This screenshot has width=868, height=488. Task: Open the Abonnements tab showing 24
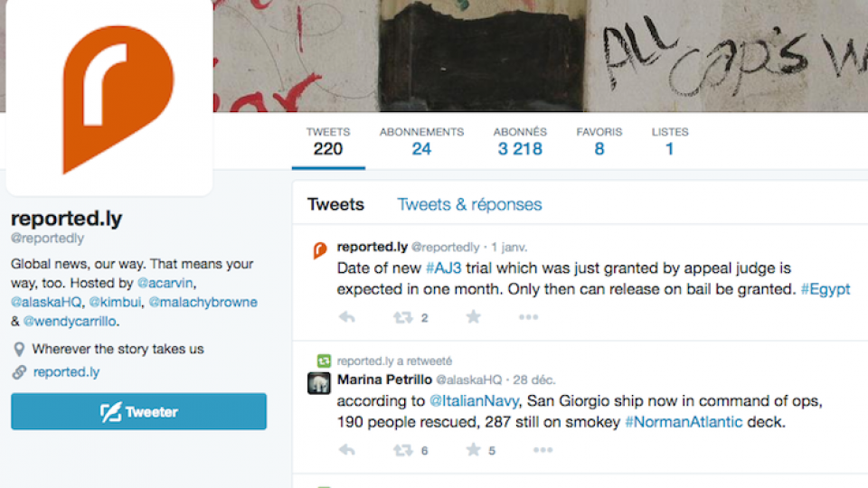click(421, 142)
